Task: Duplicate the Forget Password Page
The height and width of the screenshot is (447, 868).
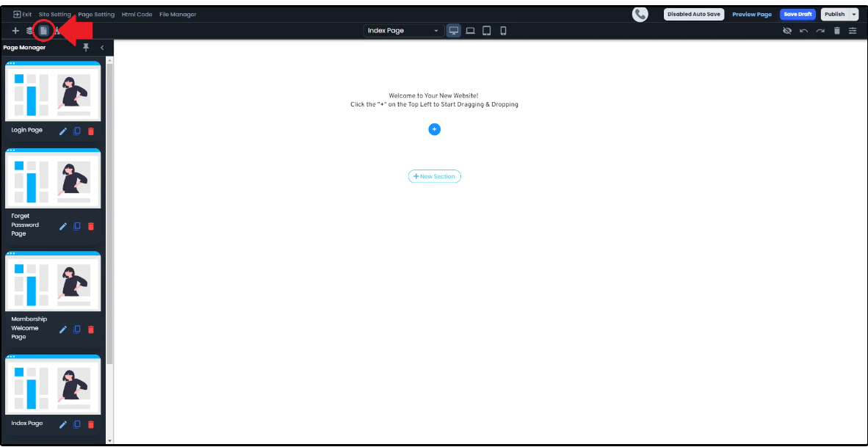Action: pyautogui.click(x=77, y=226)
